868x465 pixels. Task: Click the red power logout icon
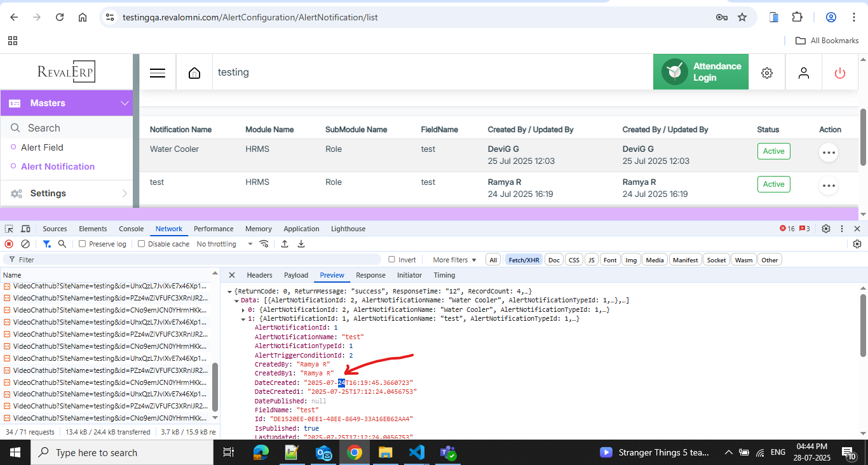coord(840,73)
